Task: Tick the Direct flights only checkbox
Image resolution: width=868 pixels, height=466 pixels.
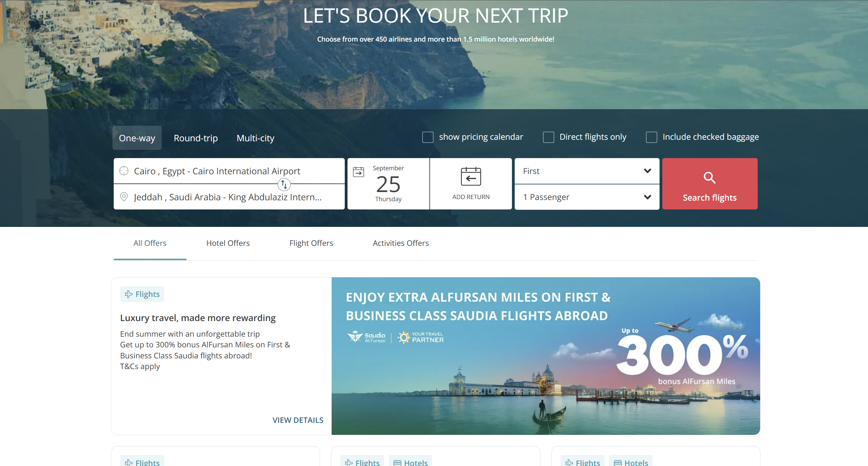Action: click(548, 137)
